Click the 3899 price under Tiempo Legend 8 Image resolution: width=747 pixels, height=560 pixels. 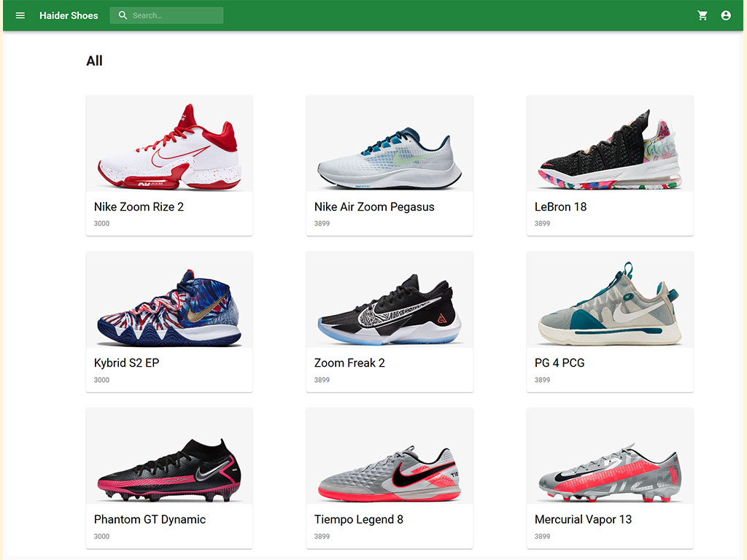coord(322,536)
